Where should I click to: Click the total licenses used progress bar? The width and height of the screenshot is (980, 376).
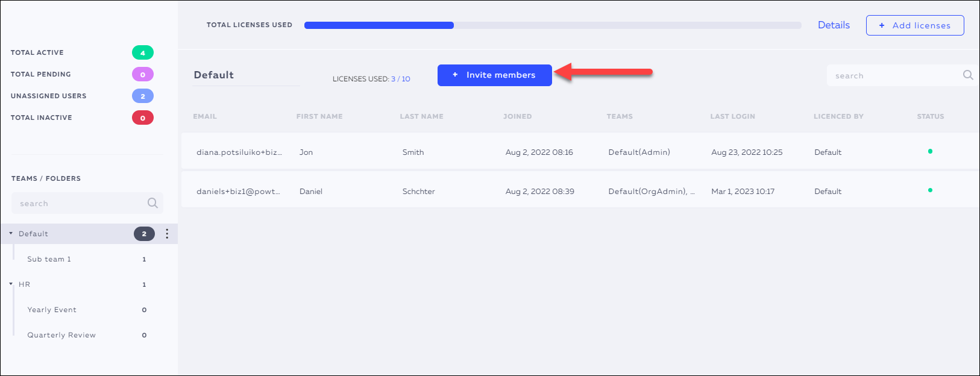553,25
